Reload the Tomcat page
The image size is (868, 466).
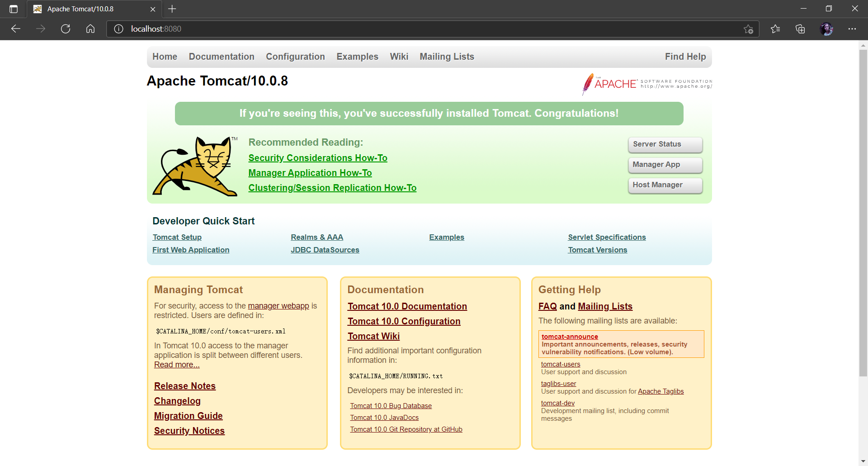click(x=66, y=29)
